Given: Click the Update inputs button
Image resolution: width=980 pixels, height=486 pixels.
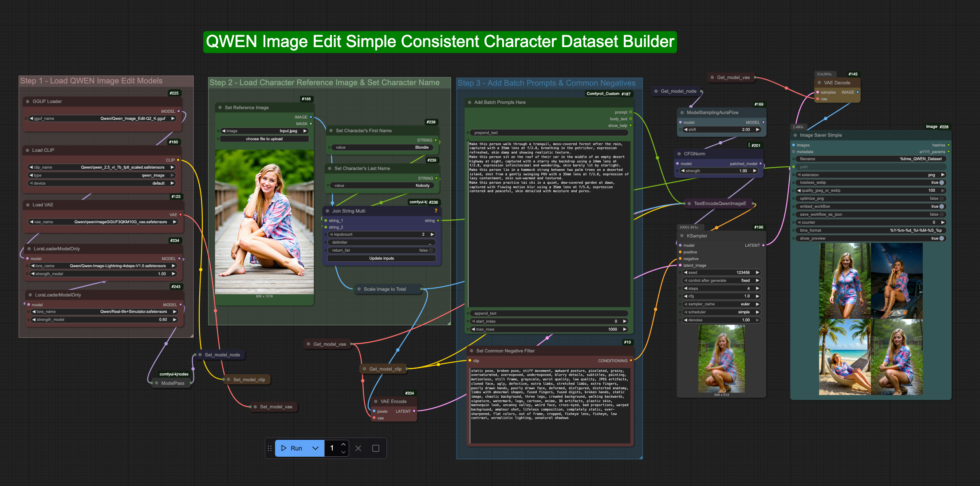Looking at the screenshot, I should 382,258.
